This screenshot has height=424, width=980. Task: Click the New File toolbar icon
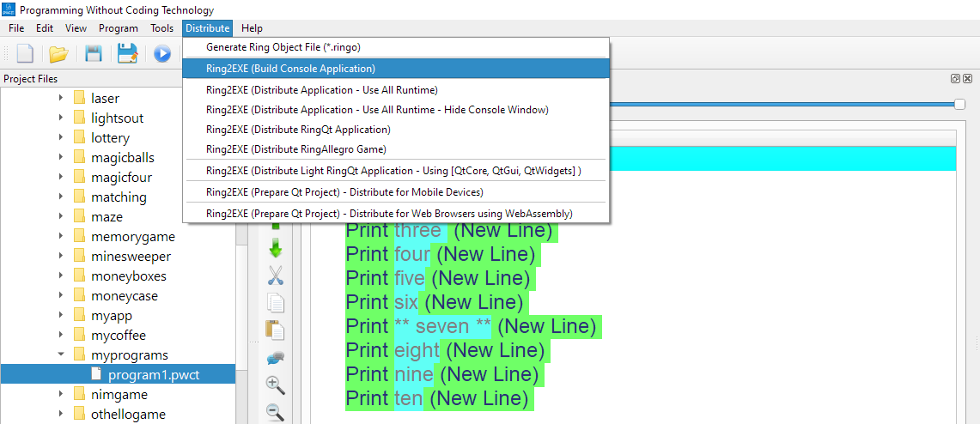click(x=25, y=54)
